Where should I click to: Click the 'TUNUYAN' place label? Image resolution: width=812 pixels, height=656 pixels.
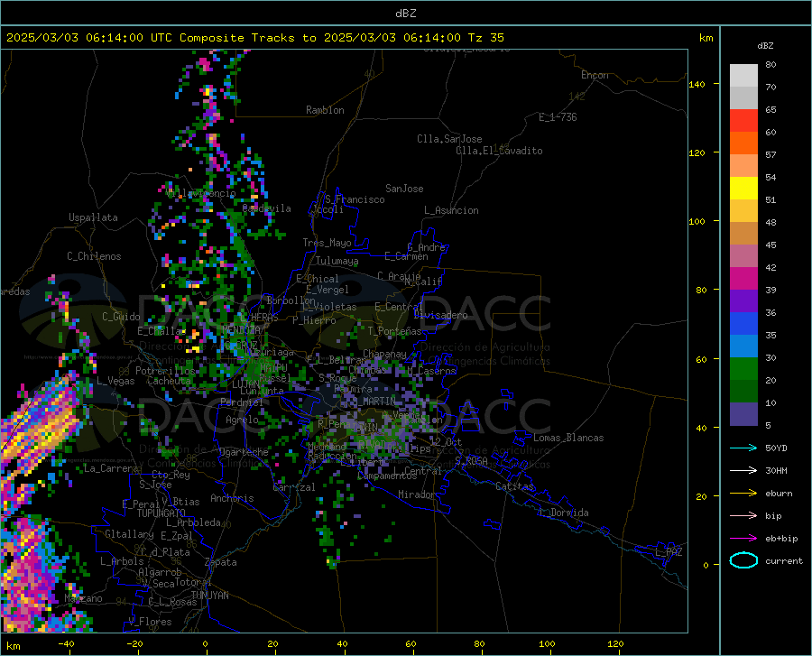[209, 596]
